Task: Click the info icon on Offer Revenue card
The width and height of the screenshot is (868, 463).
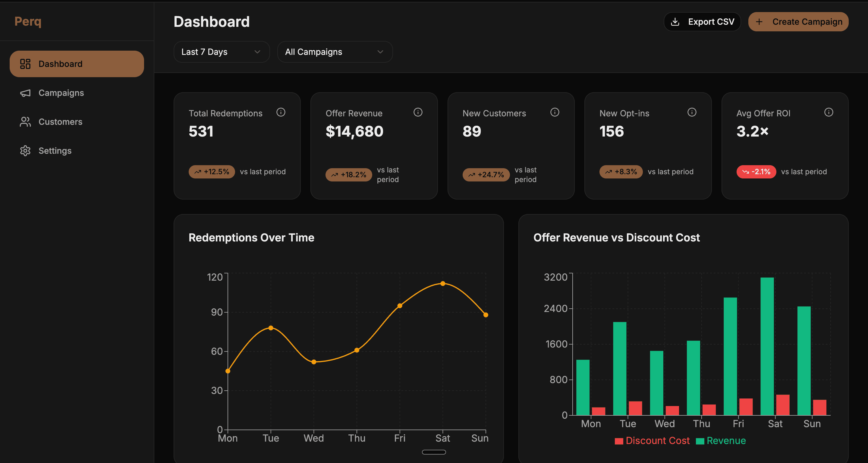Action: click(x=418, y=112)
